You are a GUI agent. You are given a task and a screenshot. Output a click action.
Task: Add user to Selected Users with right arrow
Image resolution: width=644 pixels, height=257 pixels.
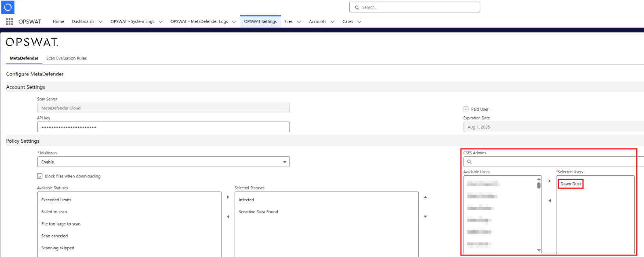point(550,181)
